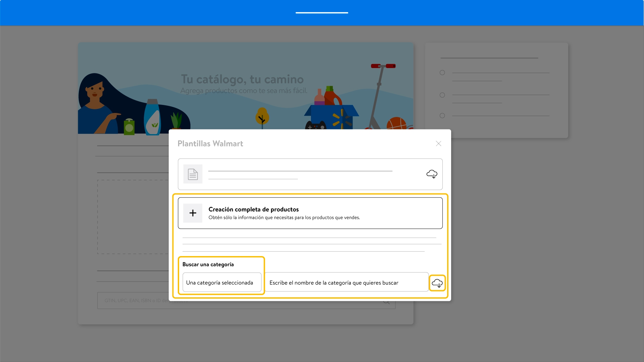Click the plus icon for Creación completa
Image resolution: width=644 pixels, height=362 pixels.
[193, 213]
